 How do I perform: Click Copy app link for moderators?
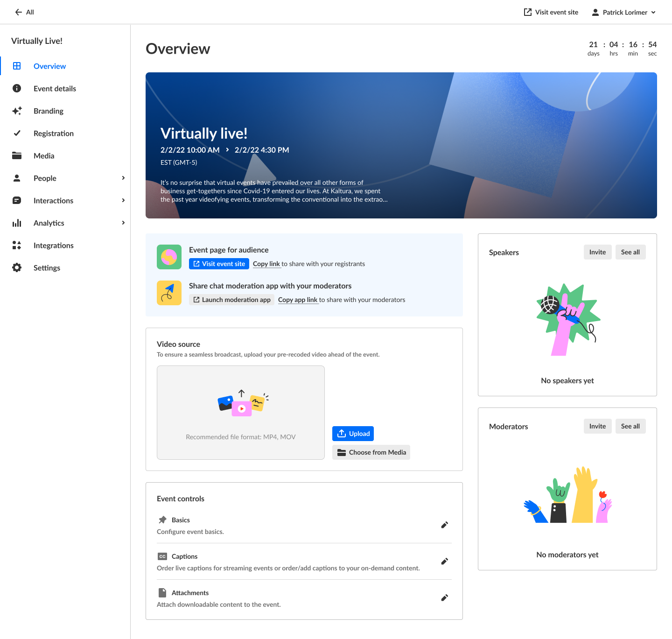click(x=298, y=300)
